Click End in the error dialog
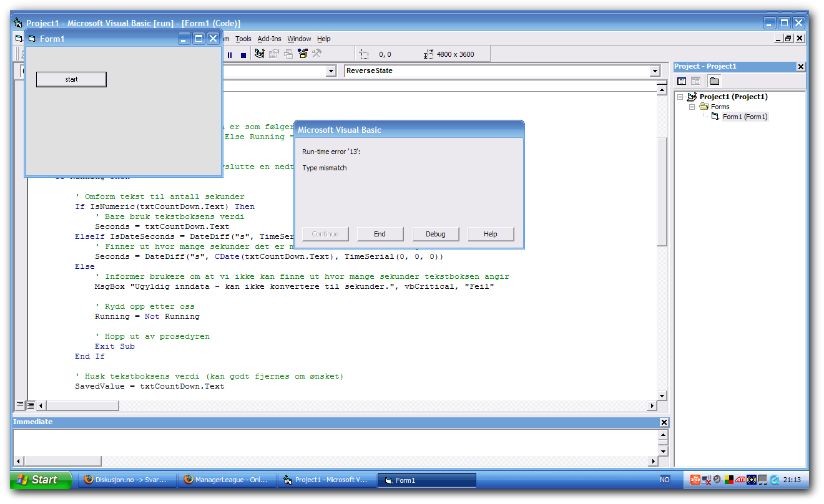The height and width of the screenshot is (504, 824). tap(380, 234)
